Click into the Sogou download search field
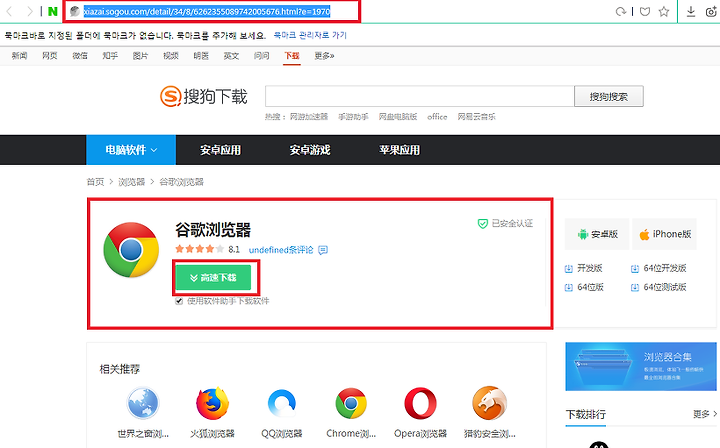This screenshot has width=720, height=448. pyautogui.click(x=420, y=96)
